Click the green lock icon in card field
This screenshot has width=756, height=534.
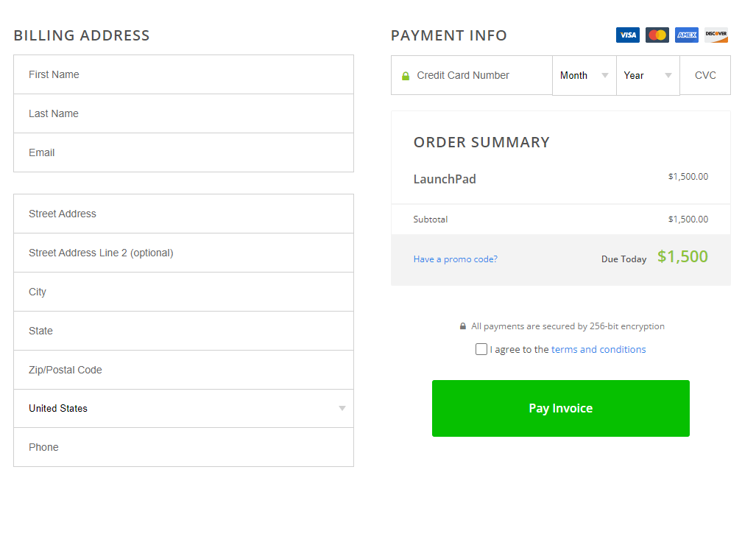click(x=406, y=76)
